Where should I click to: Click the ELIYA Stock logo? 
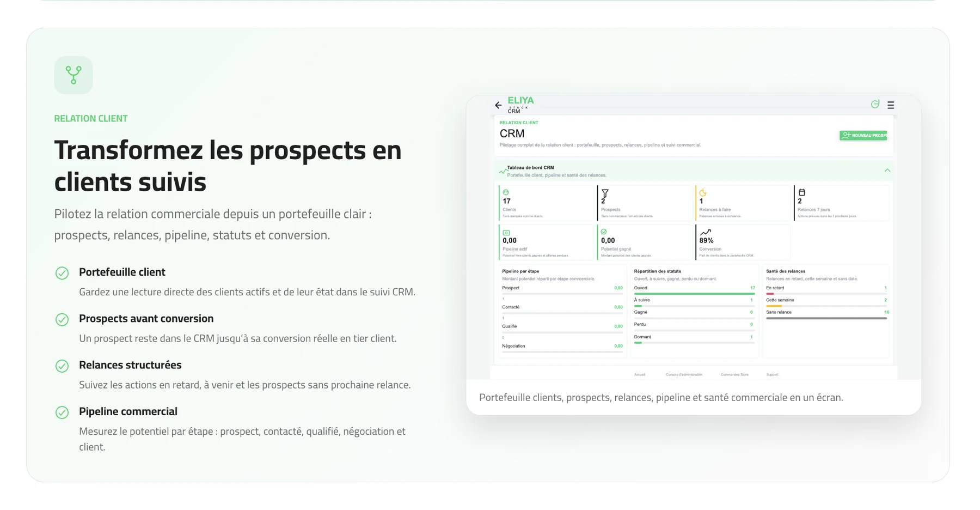(x=520, y=102)
